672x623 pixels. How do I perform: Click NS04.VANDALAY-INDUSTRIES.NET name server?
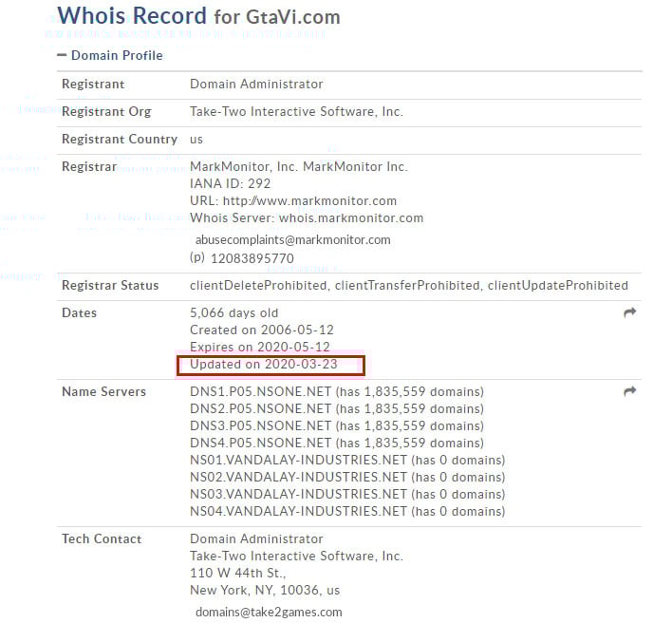(x=347, y=512)
